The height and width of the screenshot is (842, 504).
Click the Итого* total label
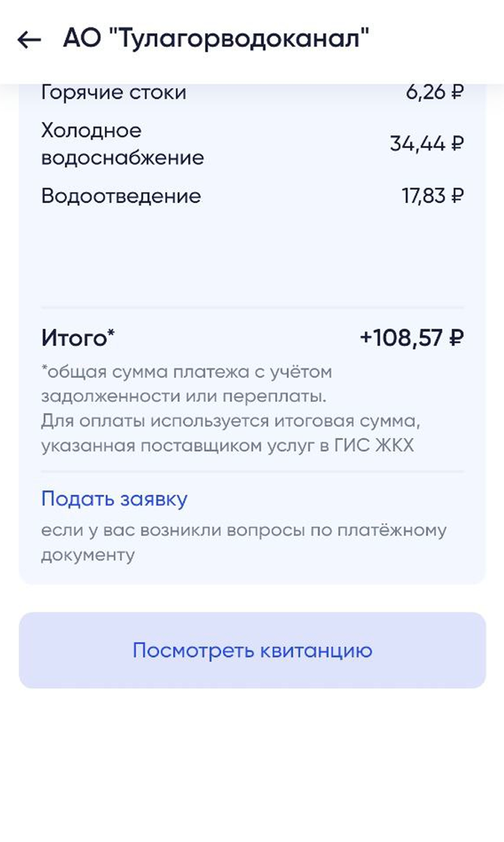pos(78,337)
